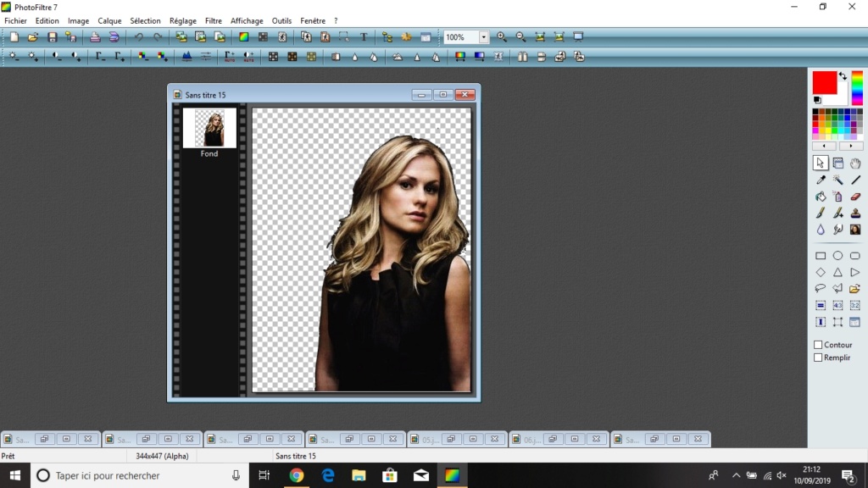Click the save floppy disk icon
Image resolution: width=868 pixels, height=488 pixels.
[x=52, y=37]
